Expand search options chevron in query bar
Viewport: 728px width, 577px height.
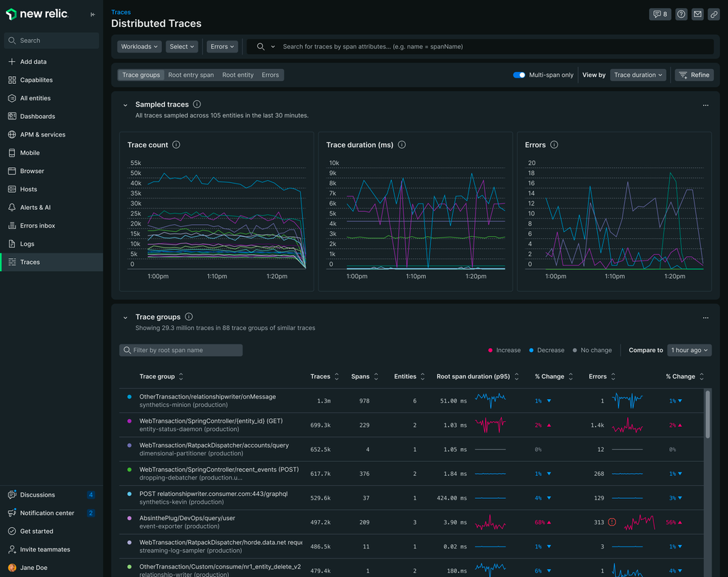click(273, 46)
